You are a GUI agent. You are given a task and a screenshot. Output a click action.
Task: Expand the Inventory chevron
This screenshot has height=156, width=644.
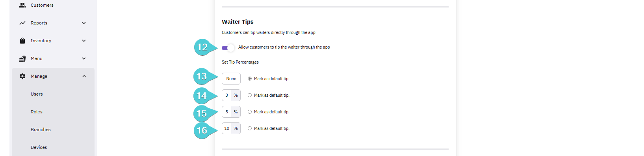[x=84, y=41]
